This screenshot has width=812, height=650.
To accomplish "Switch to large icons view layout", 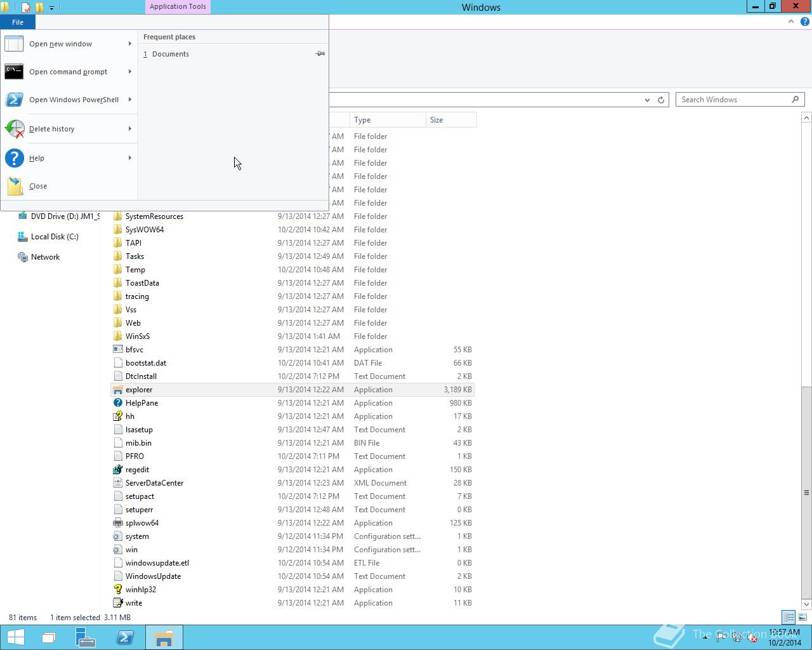I will [802, 617].
